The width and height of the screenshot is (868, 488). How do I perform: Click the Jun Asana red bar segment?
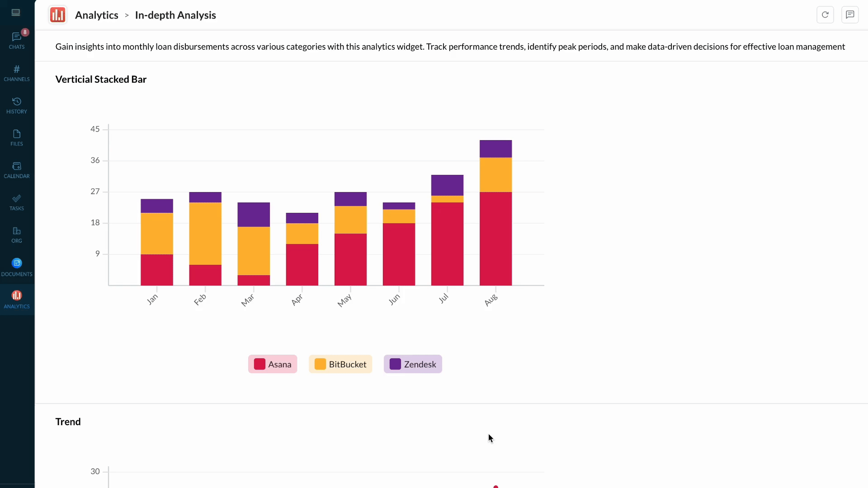[x=399, y=254]
